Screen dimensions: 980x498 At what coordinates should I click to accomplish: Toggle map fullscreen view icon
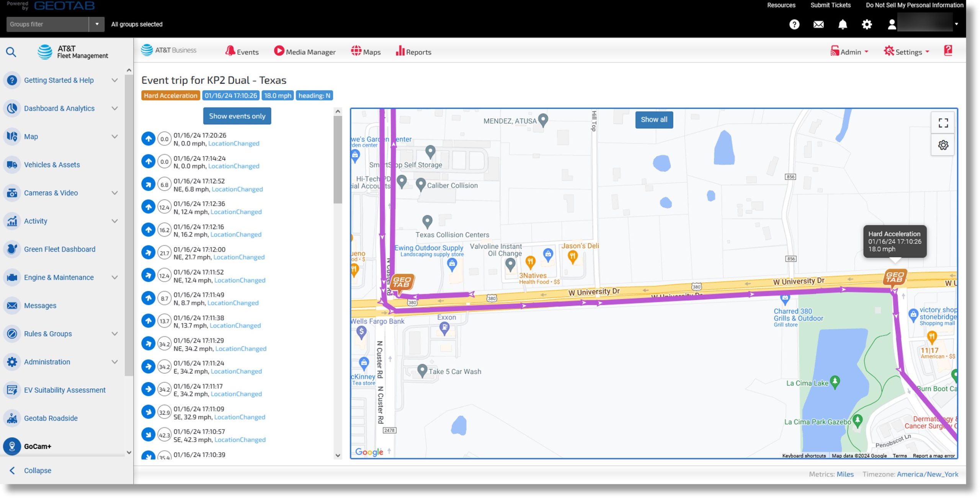pyautogui.click(x=943, y=123)
